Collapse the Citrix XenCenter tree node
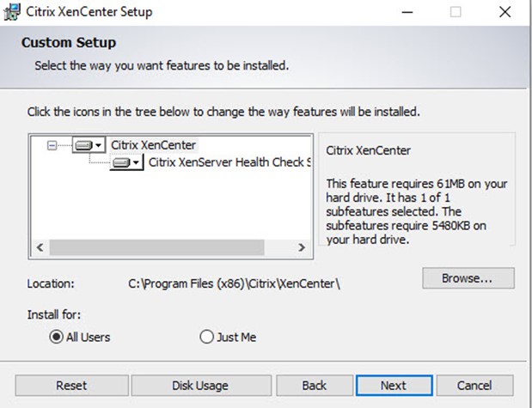Screen dimensions: 532x408 [x=52, y=145]
